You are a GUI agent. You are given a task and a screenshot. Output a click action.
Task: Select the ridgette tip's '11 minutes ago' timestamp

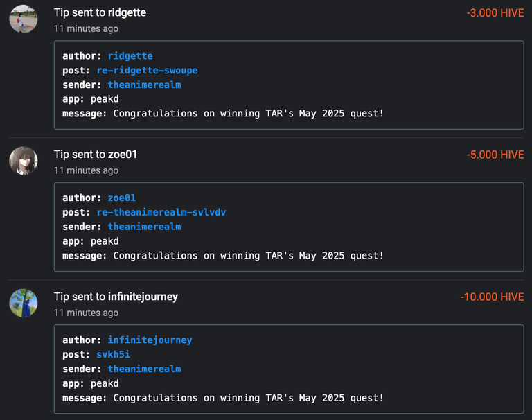click(x=86, y=29)
